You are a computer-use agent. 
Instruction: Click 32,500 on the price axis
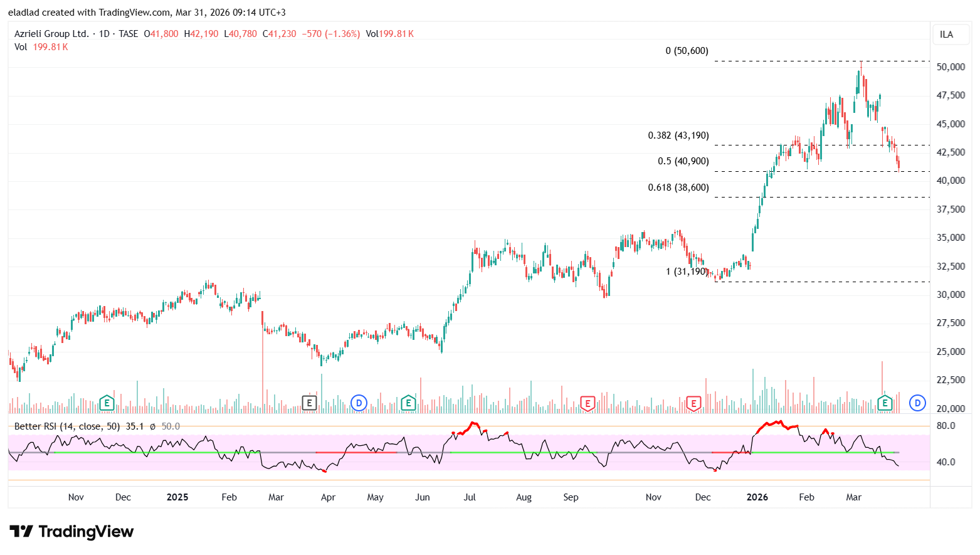(951, 267)
